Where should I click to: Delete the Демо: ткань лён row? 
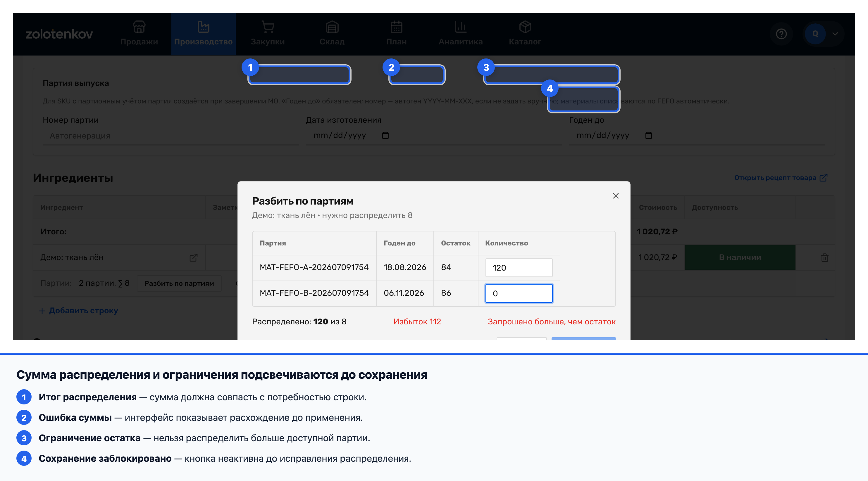point(824,257)
